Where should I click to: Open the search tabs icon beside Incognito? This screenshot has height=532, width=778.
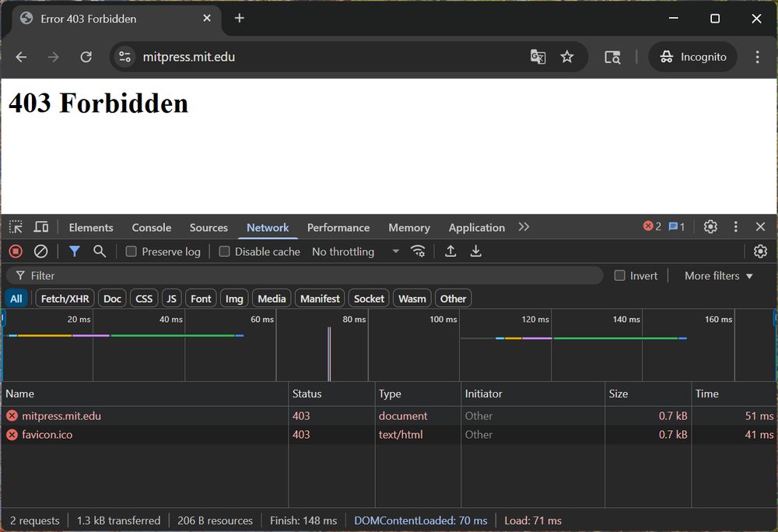tap(612, 57)
